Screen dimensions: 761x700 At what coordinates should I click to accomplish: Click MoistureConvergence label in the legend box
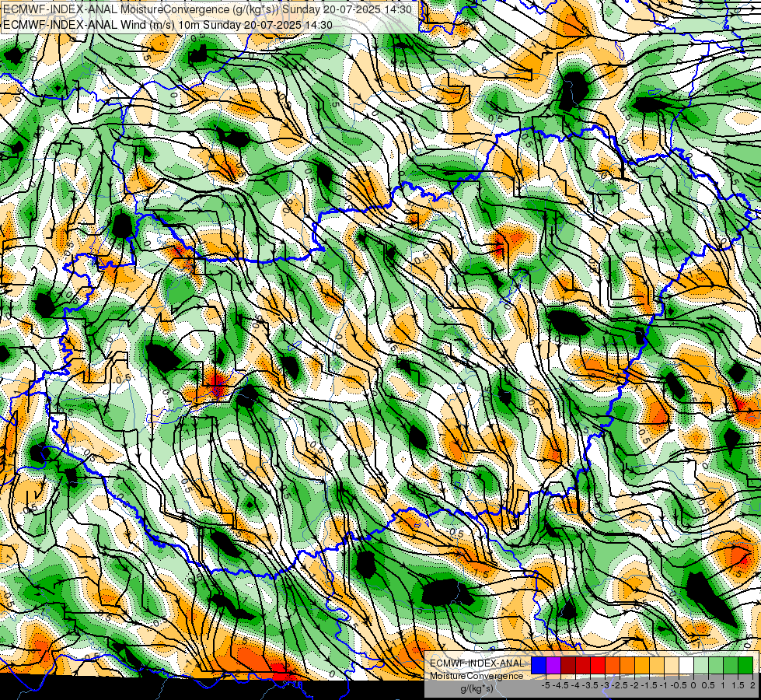(476, 676)
